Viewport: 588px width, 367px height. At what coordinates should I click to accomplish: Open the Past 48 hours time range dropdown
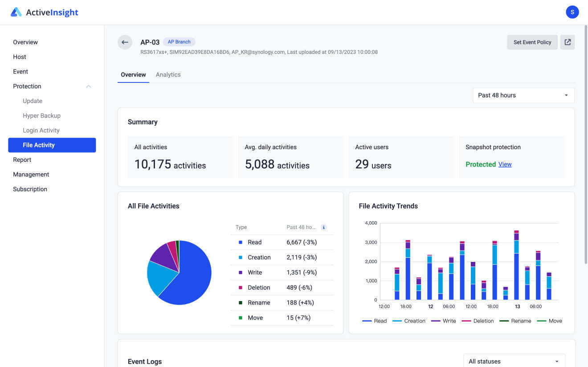click(523, 95)
